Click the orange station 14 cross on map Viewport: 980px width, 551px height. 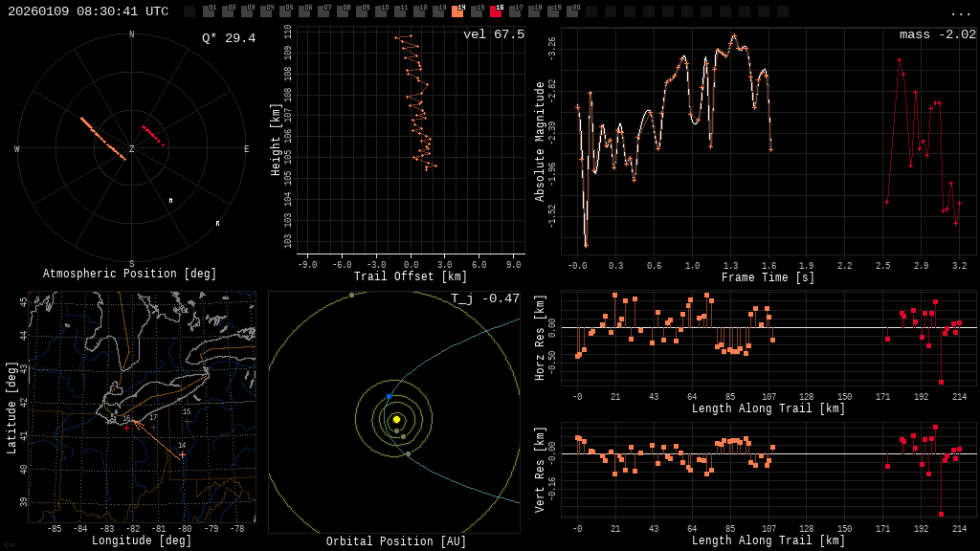[182, 454]
